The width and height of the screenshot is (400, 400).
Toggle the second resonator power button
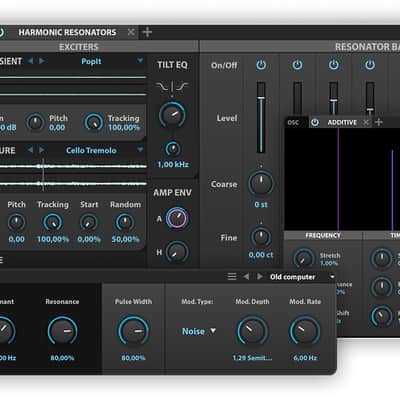(297, 65)
